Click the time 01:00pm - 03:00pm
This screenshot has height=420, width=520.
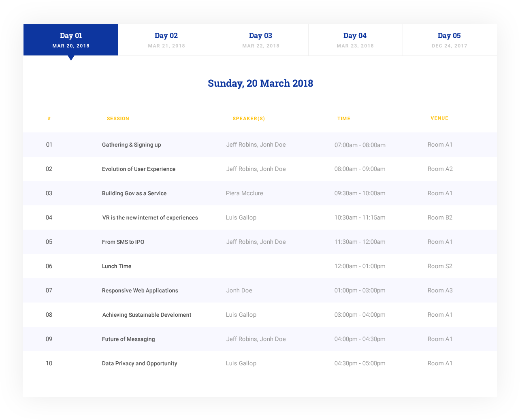pos(360,290)
